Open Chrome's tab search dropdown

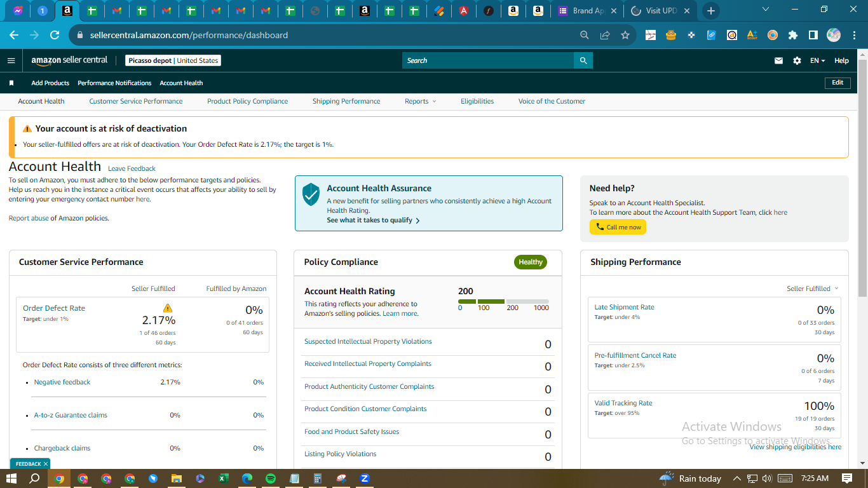(766, 10)
